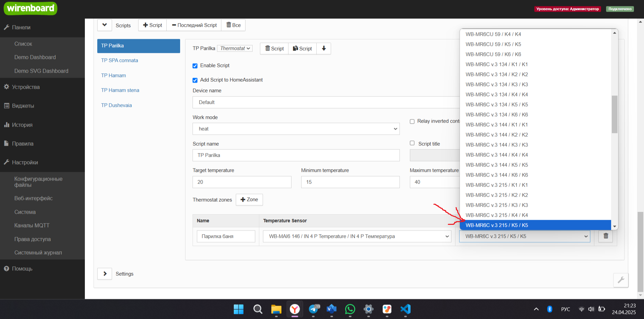Select TP SPA comnata script
Viewport: 644px width, 319px height.
(x=119, y=61)
